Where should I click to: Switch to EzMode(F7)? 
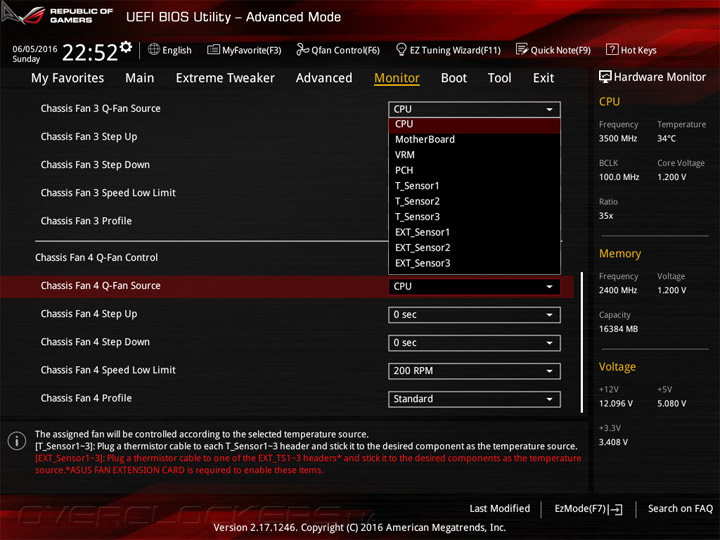pos(588,509)
